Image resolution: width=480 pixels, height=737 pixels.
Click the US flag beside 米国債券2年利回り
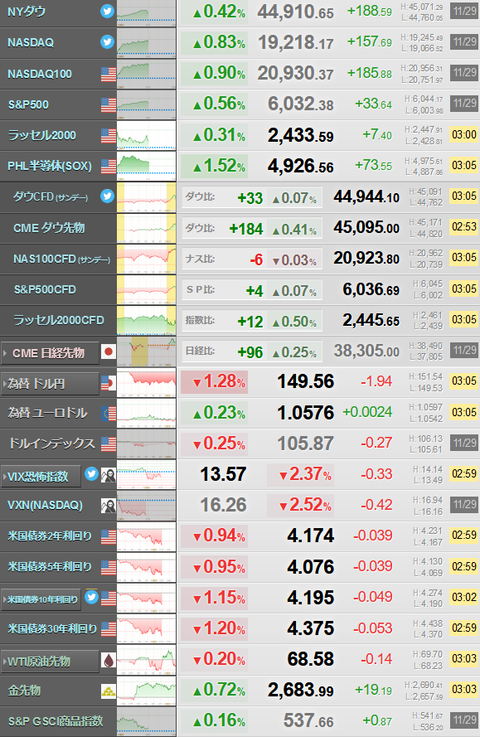(x=109, y=537)
